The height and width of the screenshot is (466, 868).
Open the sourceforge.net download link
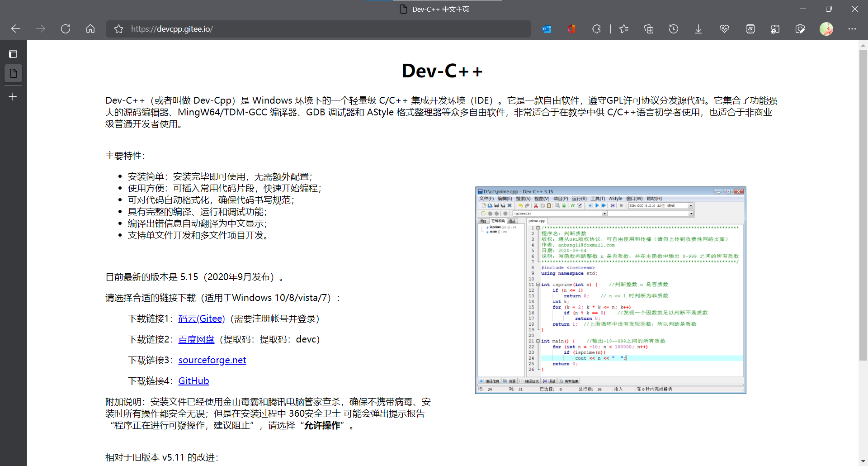pos(212,360)
